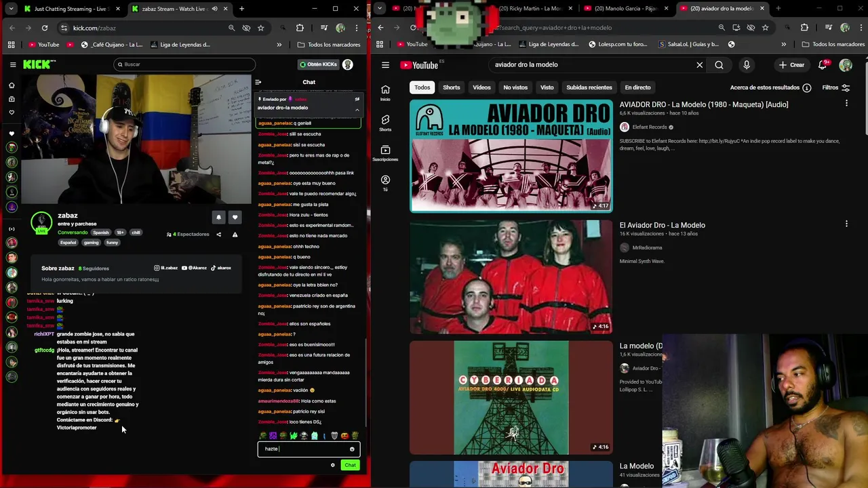Open YouTube notifications bell
The height and width of the screenshot is (488, 868).
pos(823,65)
